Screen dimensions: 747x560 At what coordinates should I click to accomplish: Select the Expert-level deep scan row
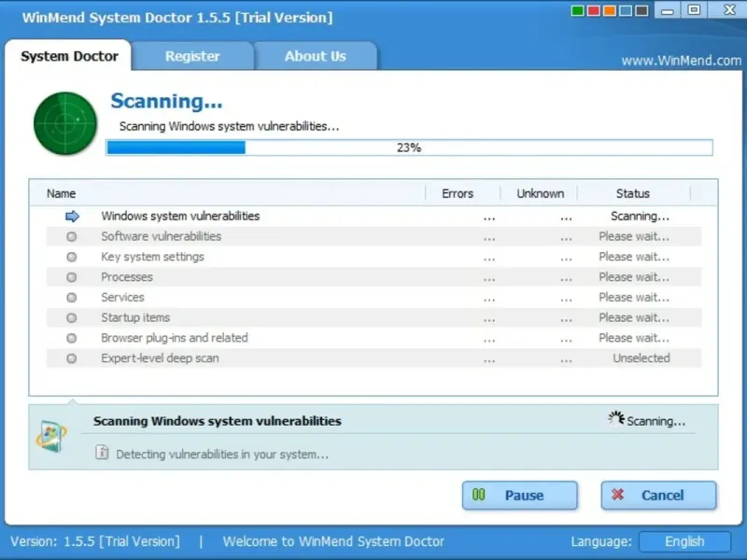coord(374,358)
